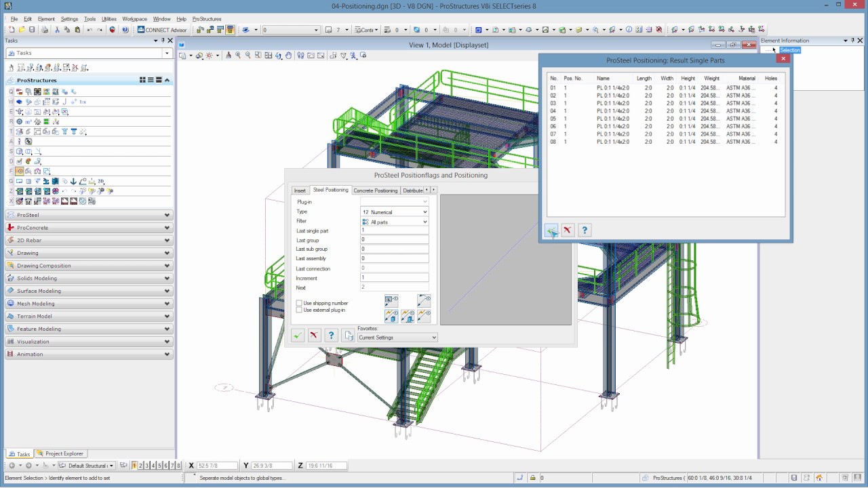Toggle view 1 button in status bar
The width and height of the screenshot is (868, 488).
[x=135, y=466]
